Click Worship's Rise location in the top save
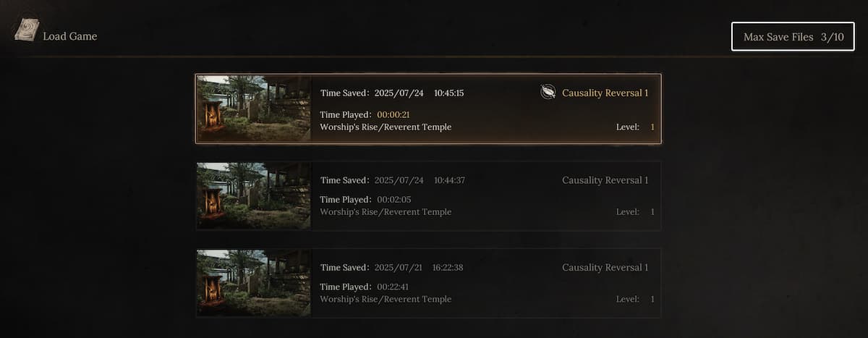This screenshot has width=868, height=338. click(x=386, y=127)
